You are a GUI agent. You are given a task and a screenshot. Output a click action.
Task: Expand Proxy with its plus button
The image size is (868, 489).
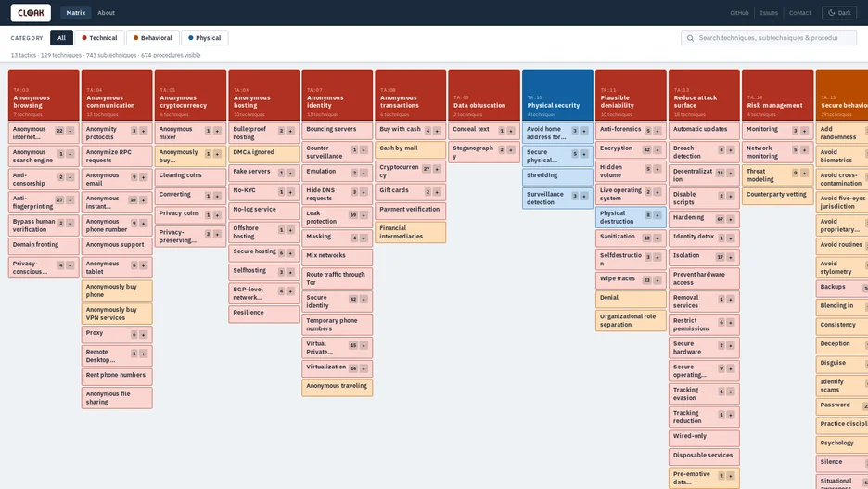[144, 335]
